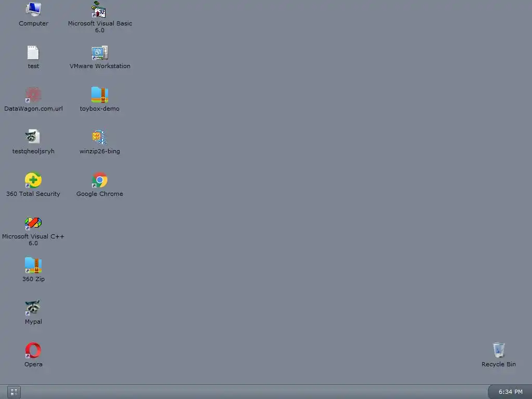Click the "Computer" icon label text
This screenshot has width=532, height=399.
[x=33, y=23]
